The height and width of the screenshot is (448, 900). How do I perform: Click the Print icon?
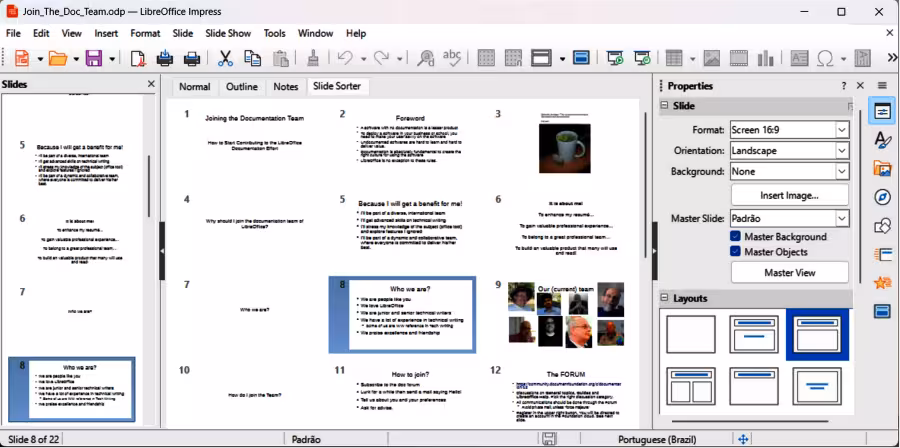tap(192, 58)
